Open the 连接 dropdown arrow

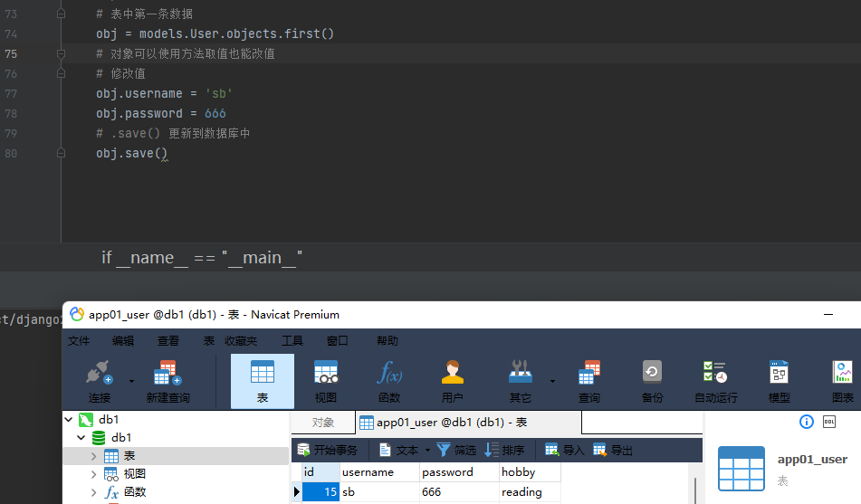tap(132, 381)
